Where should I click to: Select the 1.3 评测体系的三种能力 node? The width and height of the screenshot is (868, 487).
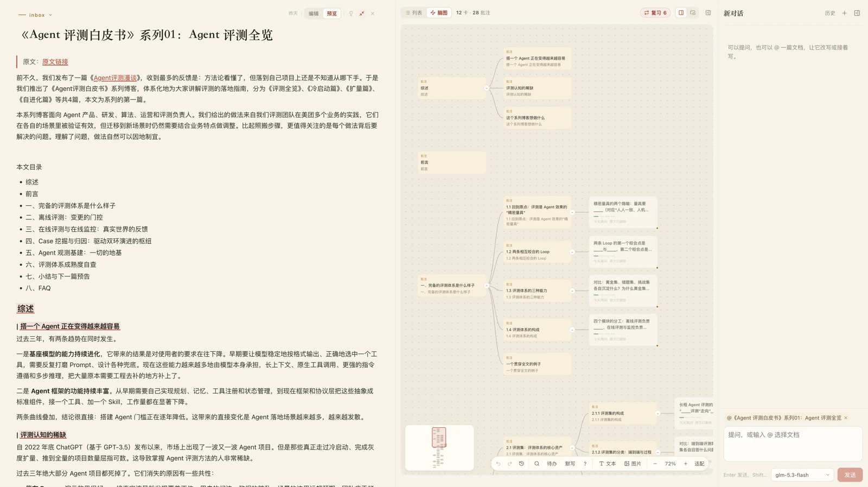coord(537,291)
